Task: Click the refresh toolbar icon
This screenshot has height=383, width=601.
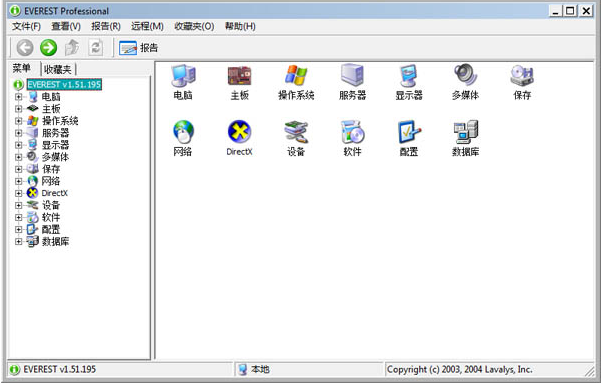Action: pos(95,48)
